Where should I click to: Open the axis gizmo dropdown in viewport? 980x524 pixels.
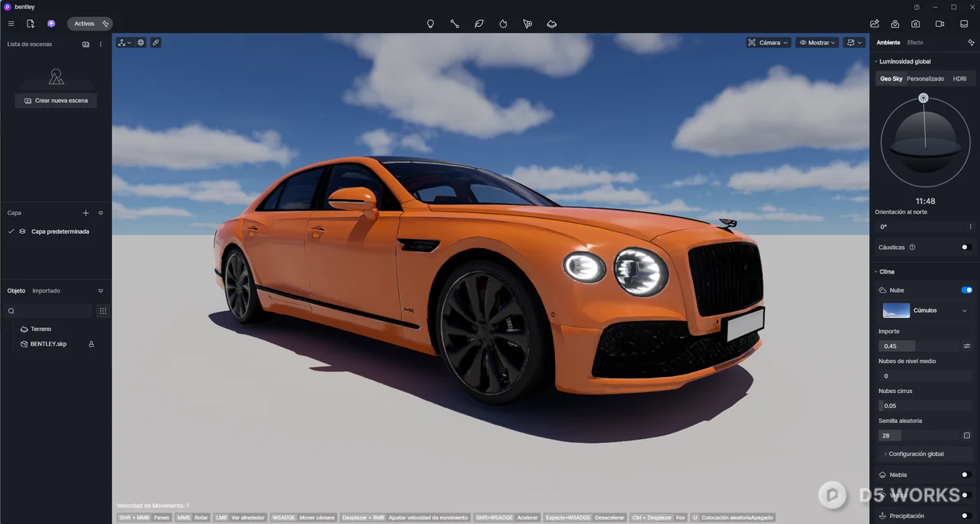[x=125, y=43]
